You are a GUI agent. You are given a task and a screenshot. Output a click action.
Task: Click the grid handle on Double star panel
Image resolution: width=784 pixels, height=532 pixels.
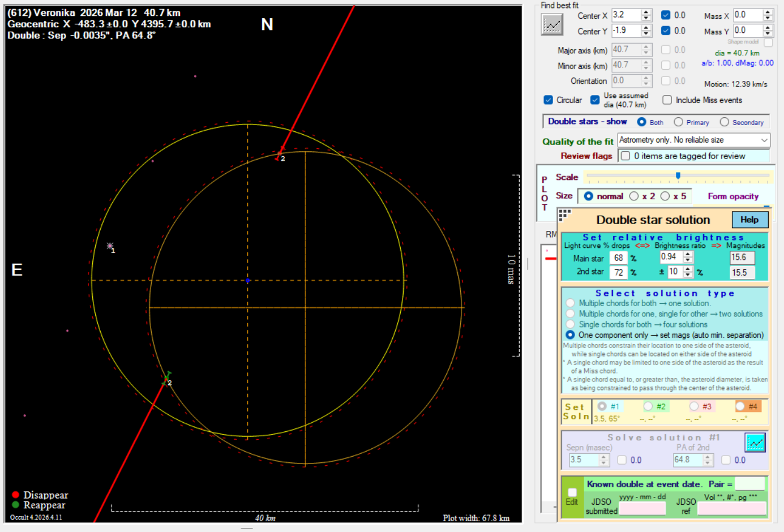pyautogui.click(x=564, y=214)
